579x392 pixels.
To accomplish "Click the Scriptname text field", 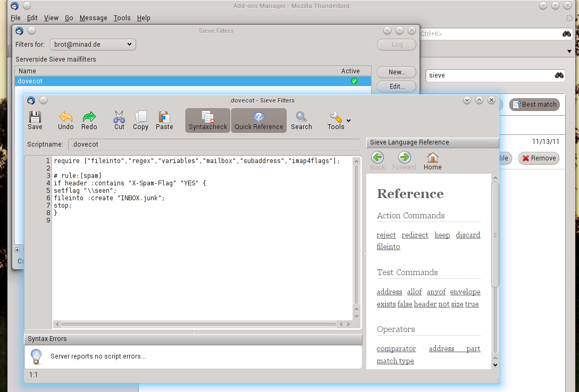I will tap(214, 144).
